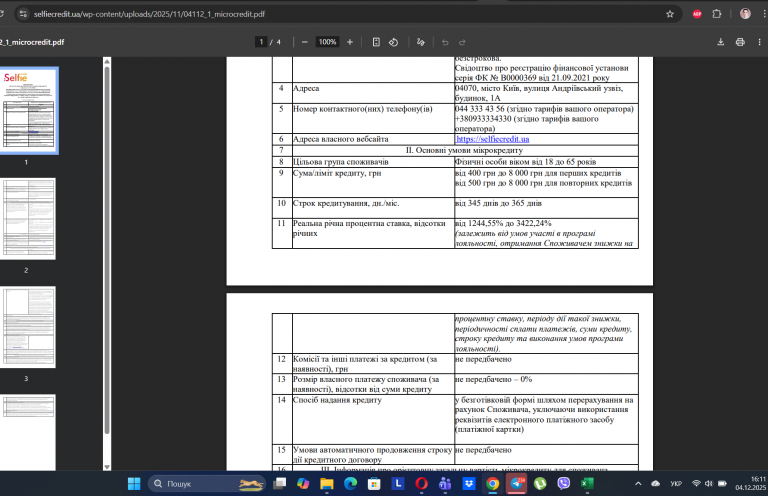Open the Windows Start menu
The width and height of the screenshot is (768, 496).
(134, 484)
